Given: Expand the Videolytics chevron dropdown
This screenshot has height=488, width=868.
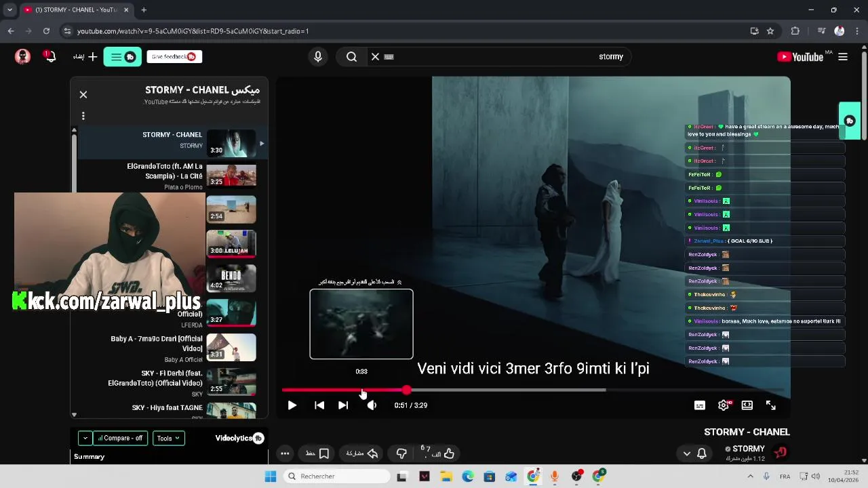Looking at the screenshot, I should tap(85, 439).
